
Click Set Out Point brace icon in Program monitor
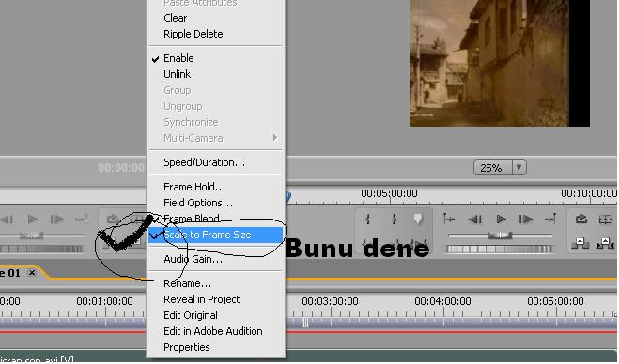pyautogui.click(x=394, y=220)
